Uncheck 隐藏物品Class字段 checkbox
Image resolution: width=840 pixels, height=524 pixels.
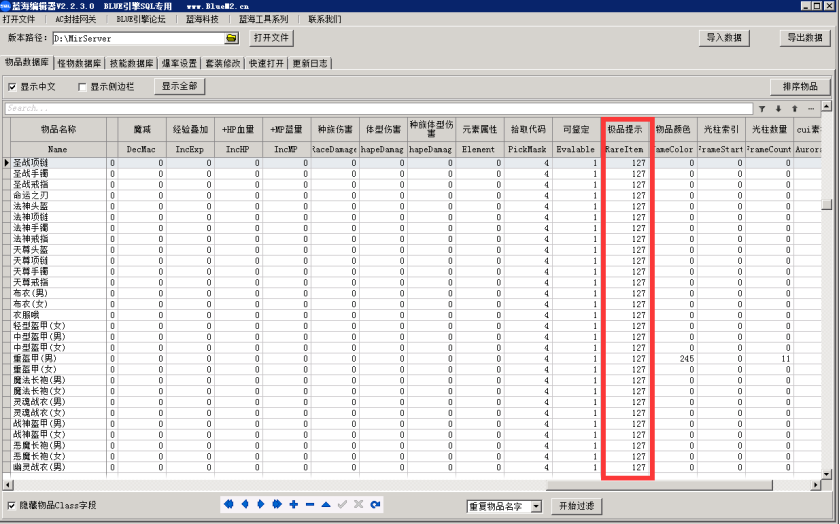pos(12,505)
